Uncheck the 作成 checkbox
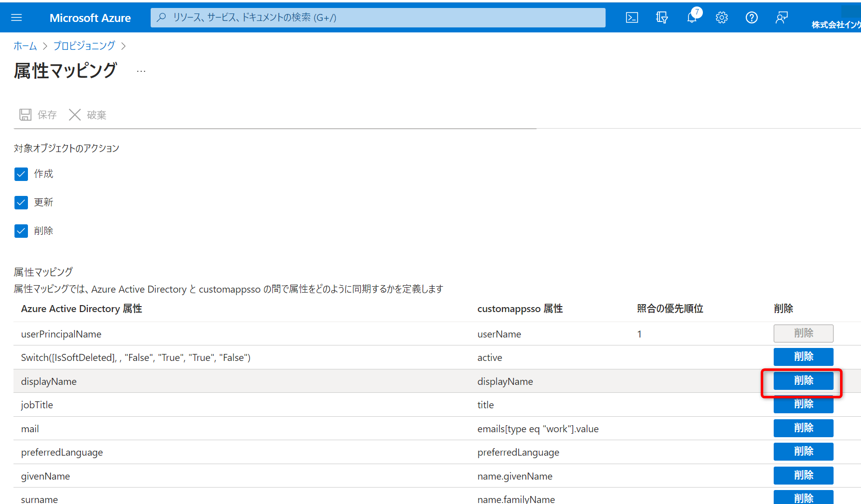Image resolution: width=861 pixels, height=504 pixels. pyautogui.click(x=21, y=174)
